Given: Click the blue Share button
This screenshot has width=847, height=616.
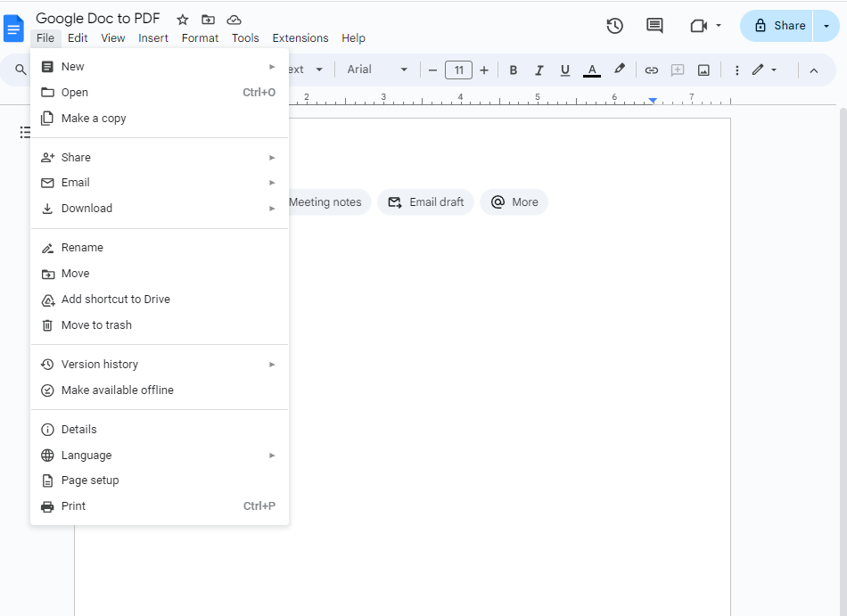Looking at the screenshot, I should tap(779, 26).
